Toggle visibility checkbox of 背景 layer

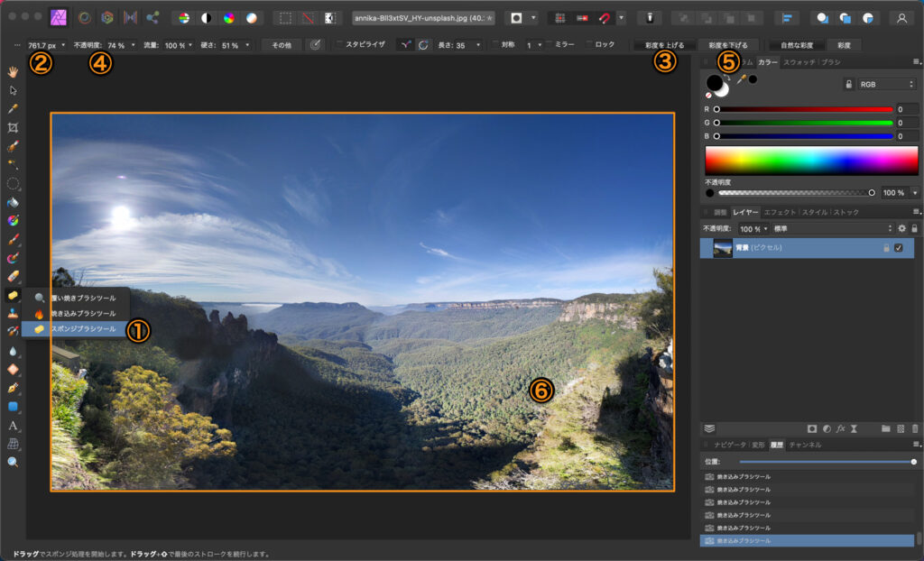coord(898,248)
